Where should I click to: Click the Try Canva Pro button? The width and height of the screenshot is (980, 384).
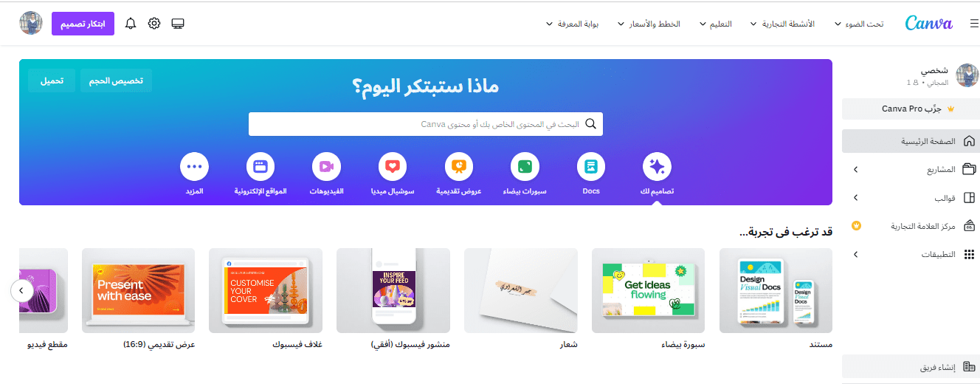911,109
